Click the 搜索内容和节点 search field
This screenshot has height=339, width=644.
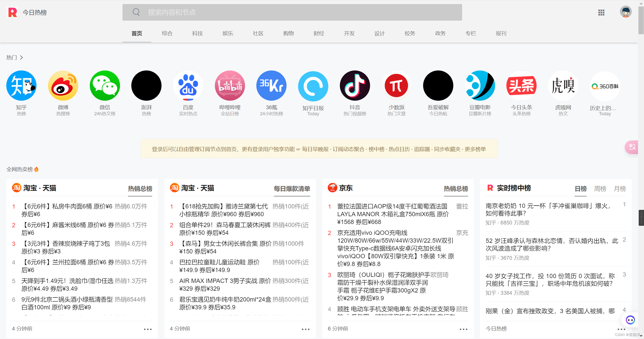click(x=292, y=12)
